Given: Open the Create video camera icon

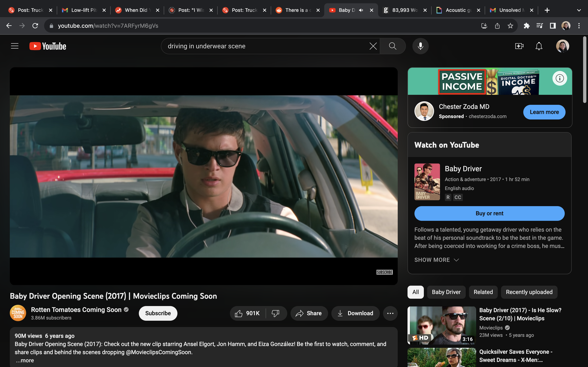Looking at the screenshot, I should 519,46.
